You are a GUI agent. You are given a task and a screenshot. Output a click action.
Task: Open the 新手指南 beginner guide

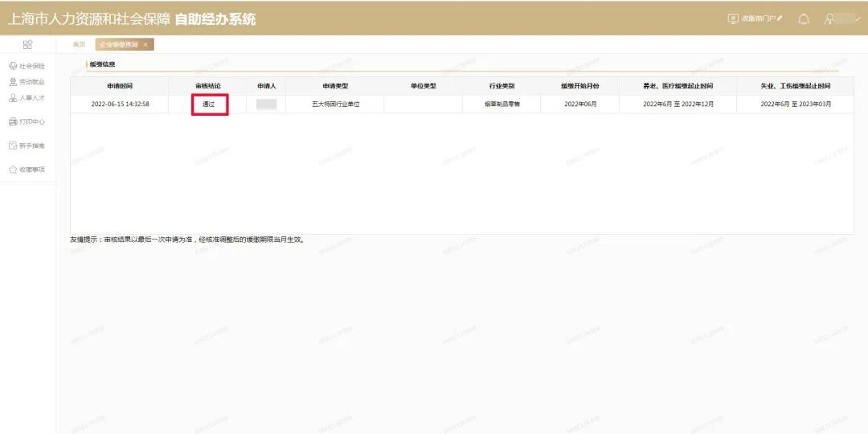click(27, 145)
